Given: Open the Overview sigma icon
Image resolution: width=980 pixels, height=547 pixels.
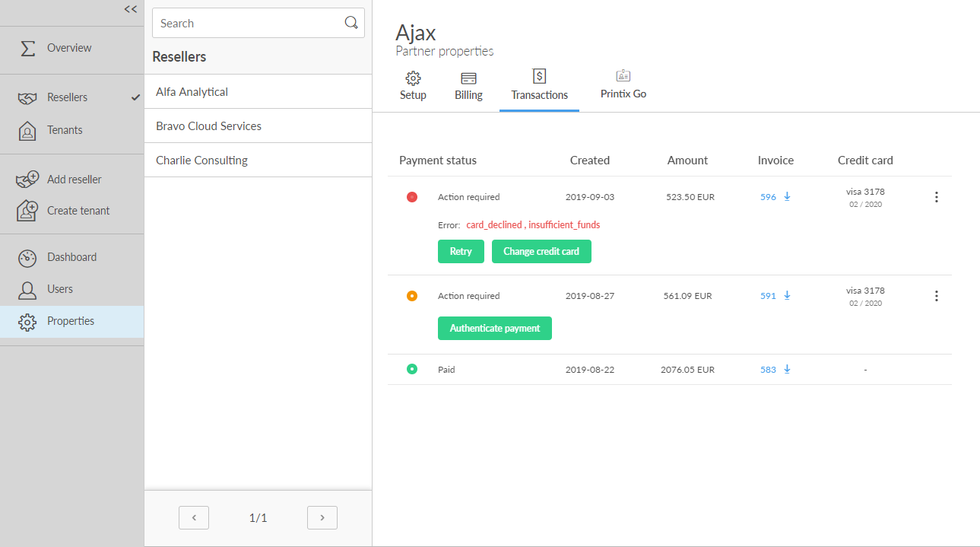Looking at the screenshot, I should pyautogui.click(x=27, y=48).
